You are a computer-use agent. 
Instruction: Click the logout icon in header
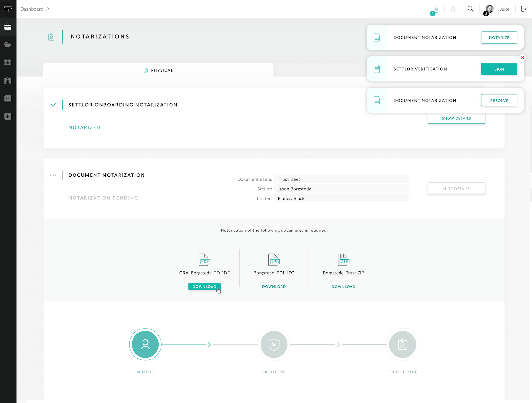(524, 9)
